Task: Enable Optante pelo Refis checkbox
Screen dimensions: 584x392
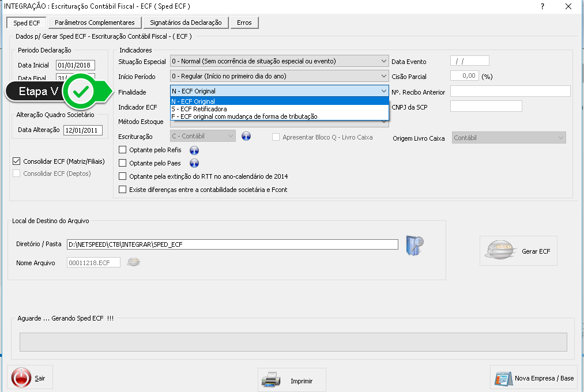Action: pyautogui.click(x=122, y=150)
